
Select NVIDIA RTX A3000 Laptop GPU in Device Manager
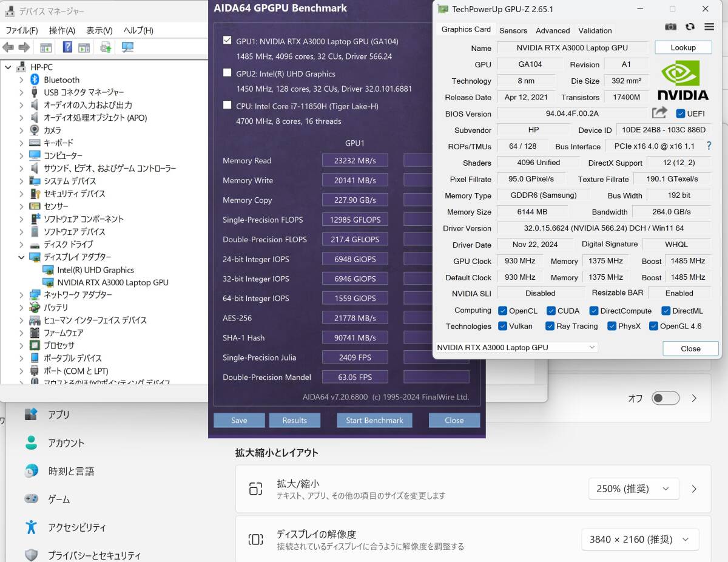pyautogui.click(x=113, y=282)
